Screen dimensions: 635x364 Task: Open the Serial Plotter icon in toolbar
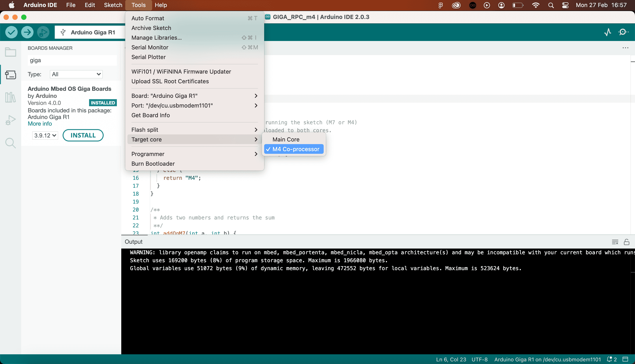pyautogui.click(x=607, y=32)
